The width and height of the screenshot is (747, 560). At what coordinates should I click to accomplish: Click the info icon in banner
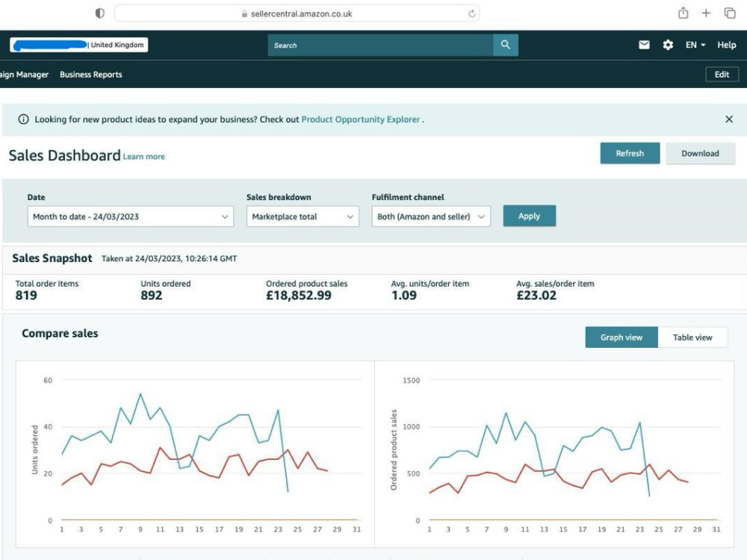23,119
